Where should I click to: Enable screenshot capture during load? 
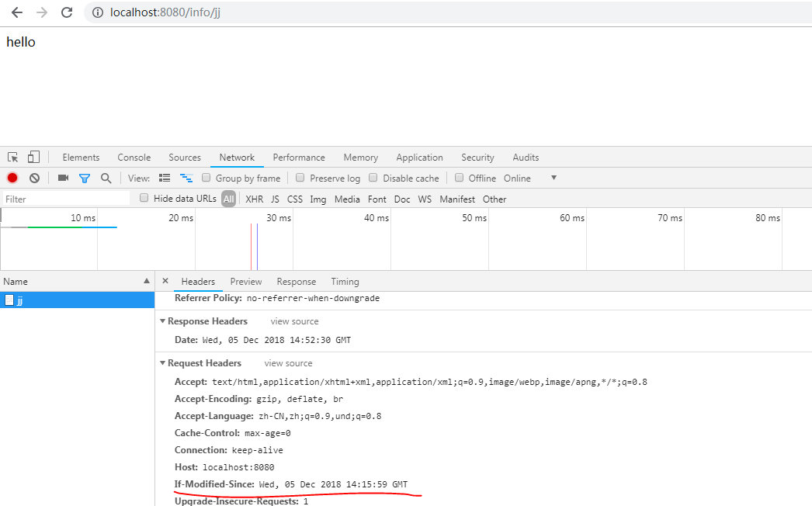pos(63,178)
